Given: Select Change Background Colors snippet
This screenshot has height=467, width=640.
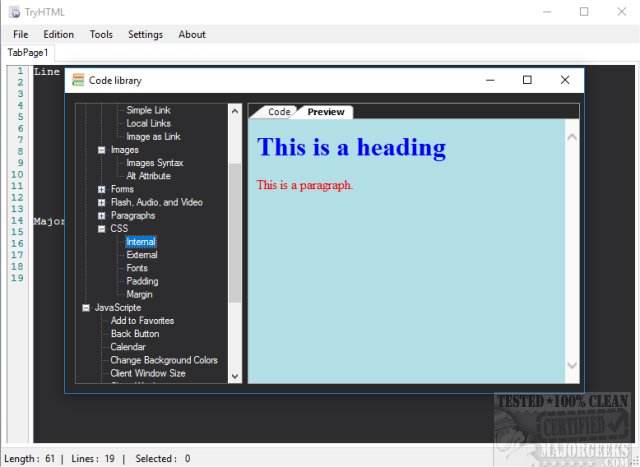Looking at the screenshot, I should click(x=164, y=360).
